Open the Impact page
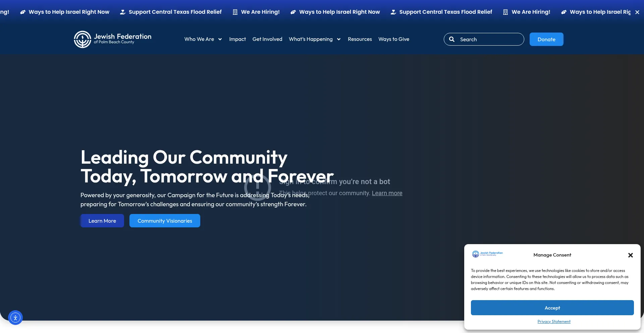Viewport: 644px width, 333px height. point(237,39)
